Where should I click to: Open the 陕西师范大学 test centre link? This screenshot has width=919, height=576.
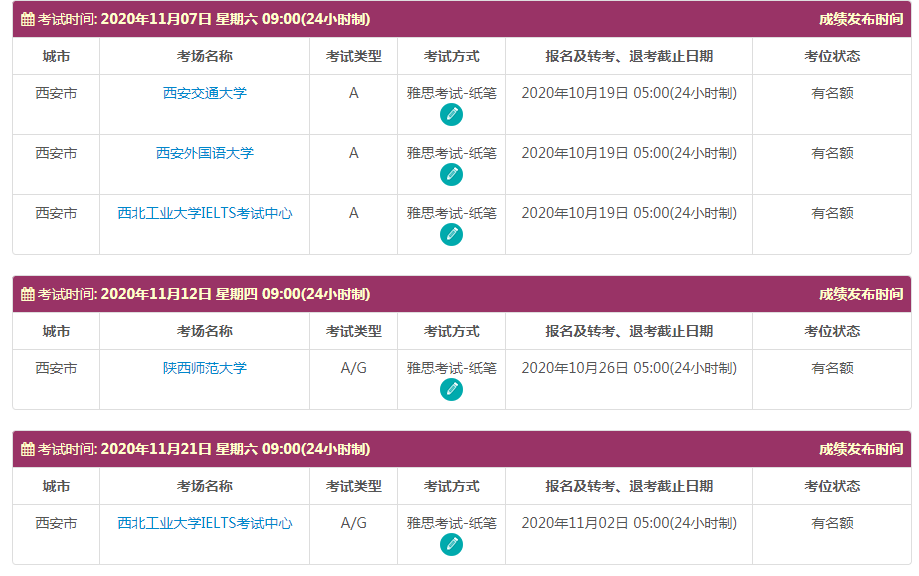pos(205,368)
